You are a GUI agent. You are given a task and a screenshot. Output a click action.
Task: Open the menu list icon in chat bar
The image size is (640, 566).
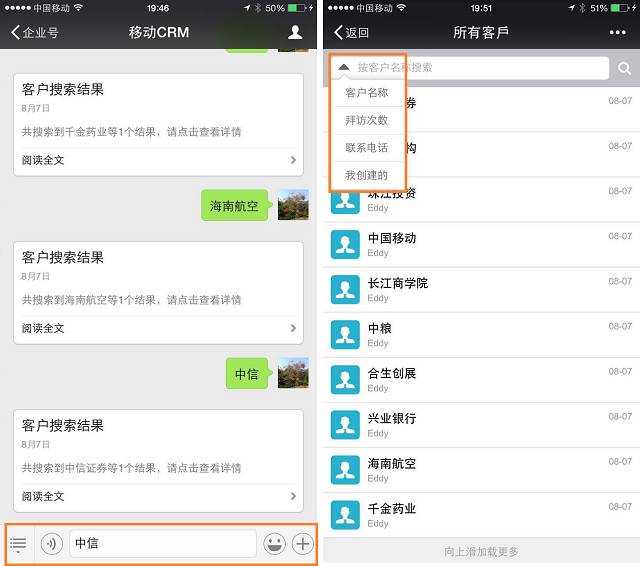18,544
